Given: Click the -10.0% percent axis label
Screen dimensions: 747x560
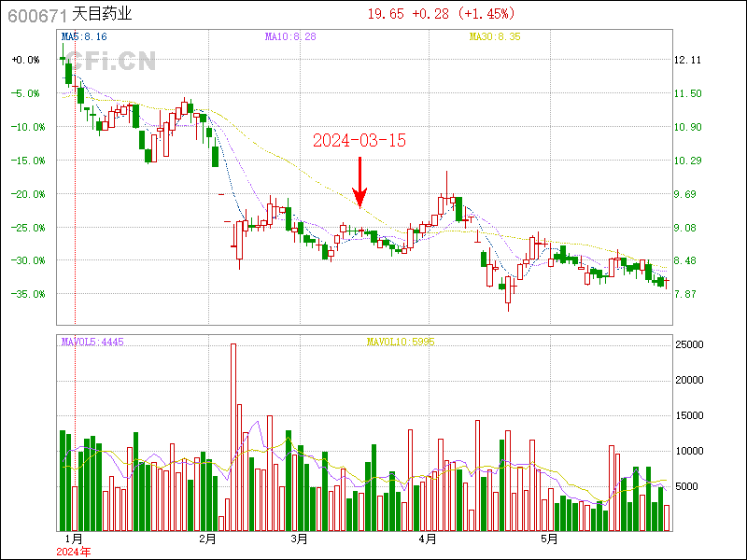Looking at the screenshot, I should pos(28,127).
